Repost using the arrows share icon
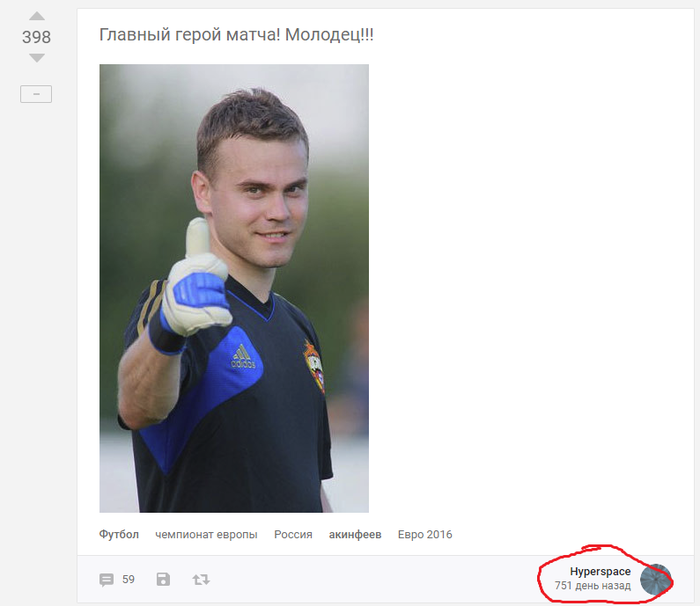 (x=201, y=580)
